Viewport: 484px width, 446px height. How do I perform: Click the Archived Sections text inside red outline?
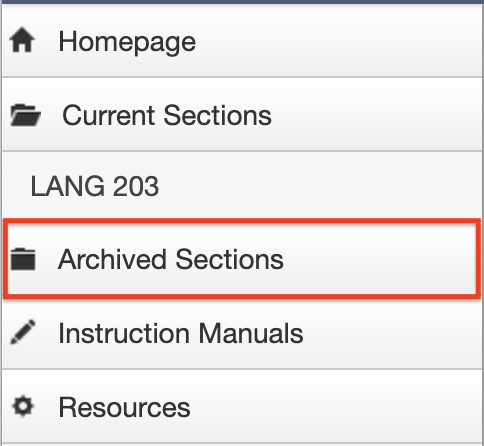pos(171,259)
